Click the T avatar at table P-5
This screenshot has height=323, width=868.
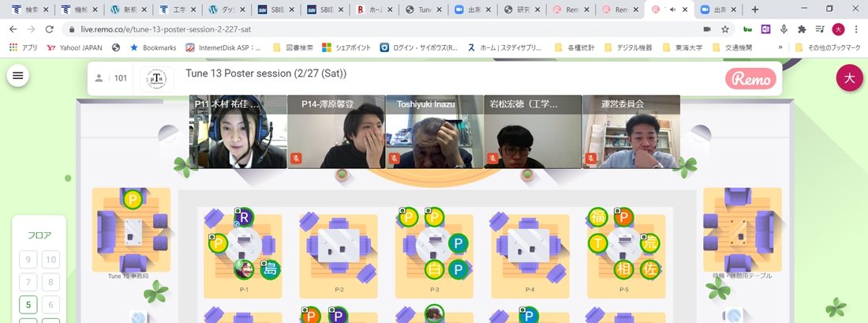tap(598, 243)
